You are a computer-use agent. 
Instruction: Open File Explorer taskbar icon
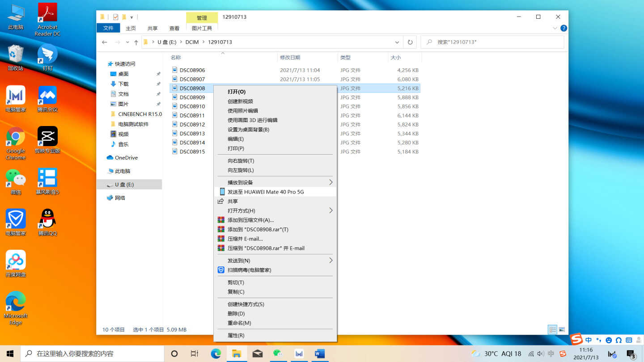[x=237, y=354]
